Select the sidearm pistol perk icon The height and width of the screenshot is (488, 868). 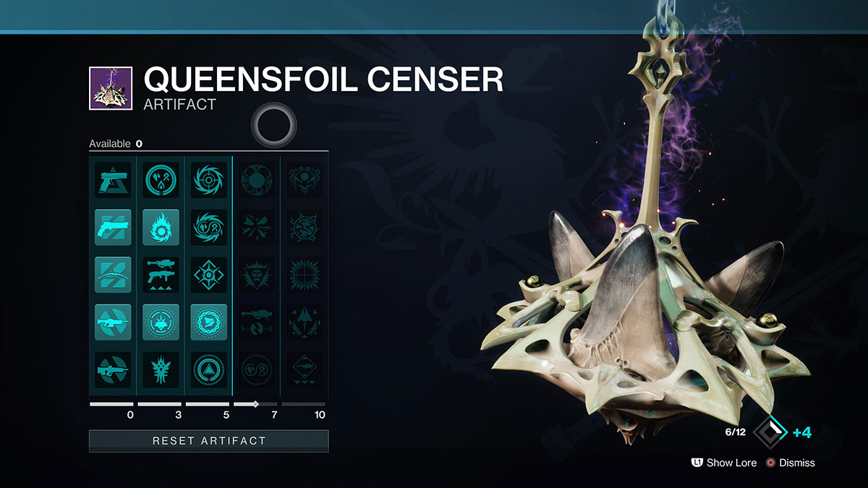[113, 180]
